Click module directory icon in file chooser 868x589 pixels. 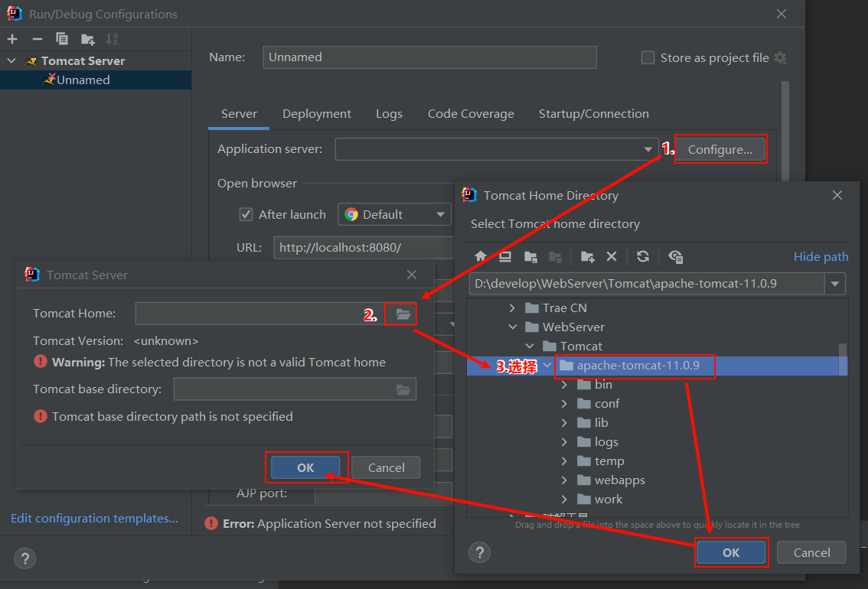555,256
